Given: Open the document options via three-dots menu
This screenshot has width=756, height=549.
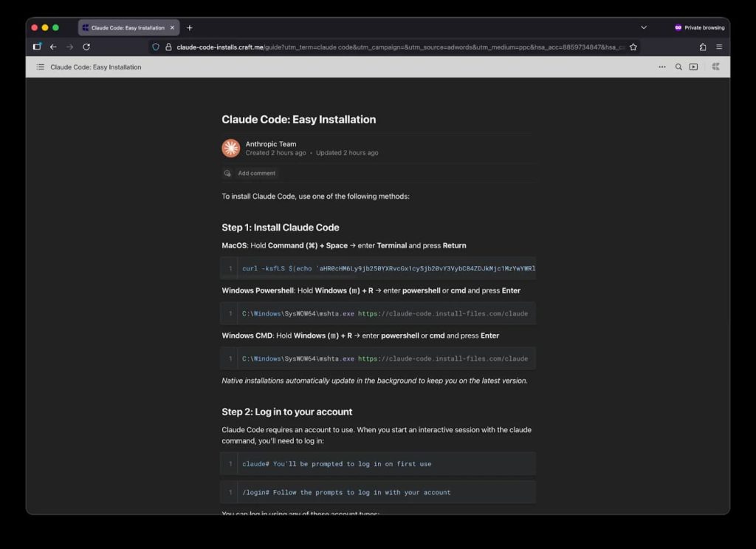Looking at the screenshot, I should click(662, 67).
